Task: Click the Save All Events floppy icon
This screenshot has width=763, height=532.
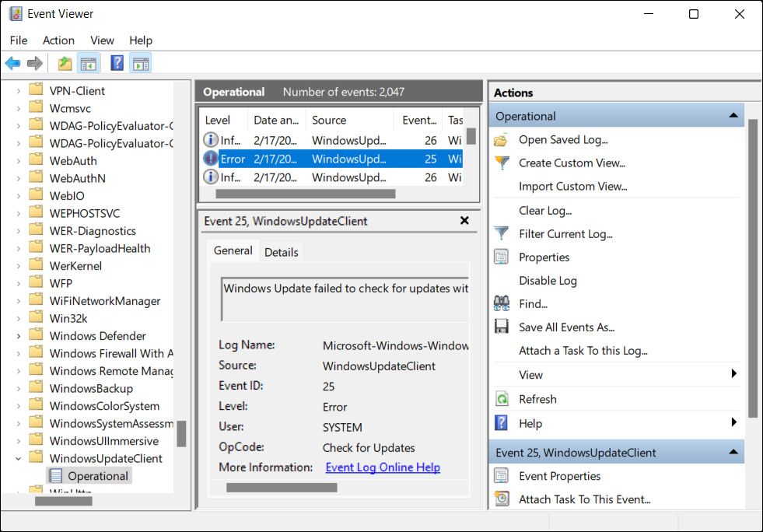Action: [x=501, y=327]
